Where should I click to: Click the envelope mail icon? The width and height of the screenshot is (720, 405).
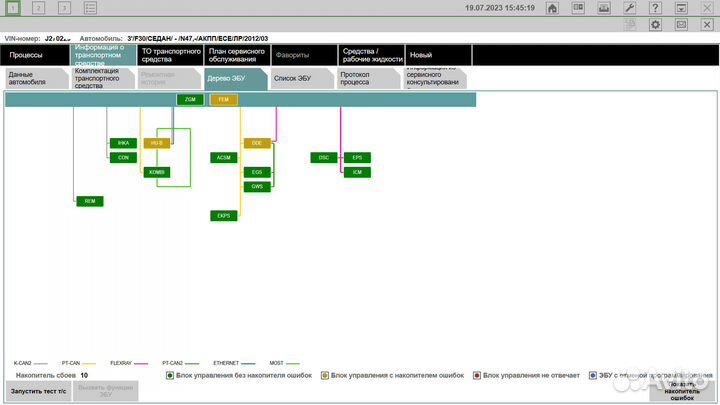(681, 24)
